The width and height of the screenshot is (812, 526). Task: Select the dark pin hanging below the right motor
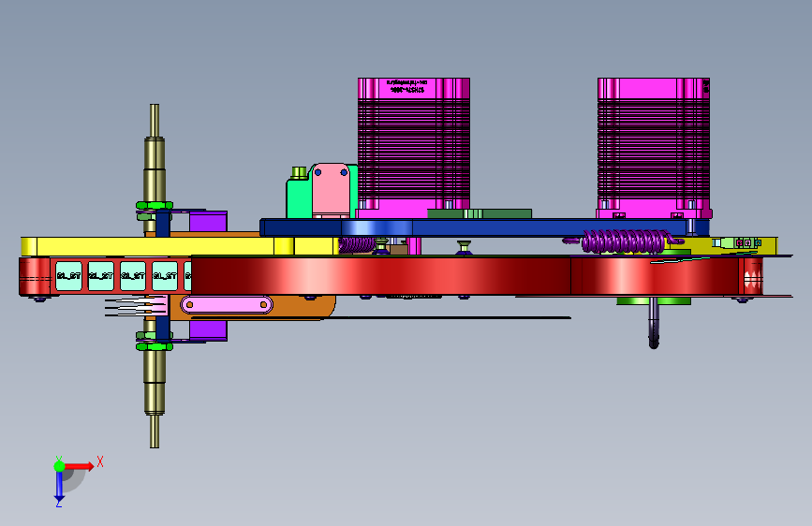pyautogui.click(x=654, y=323)
